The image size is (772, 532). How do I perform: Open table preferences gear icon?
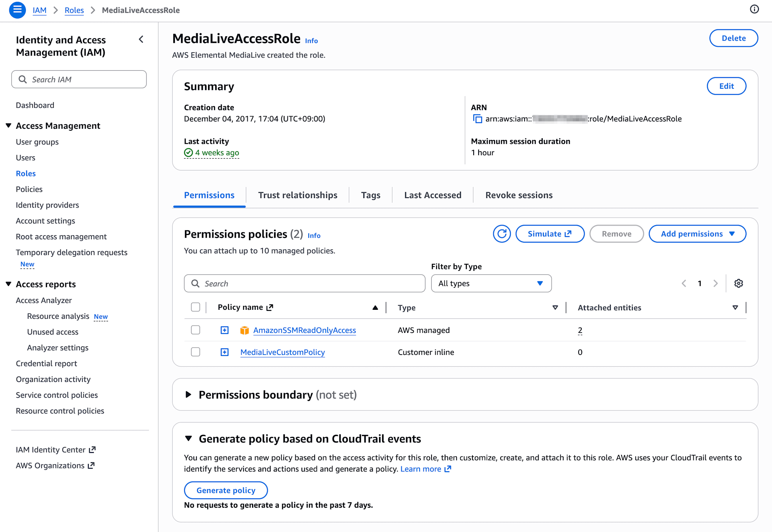tap(738, 284)
